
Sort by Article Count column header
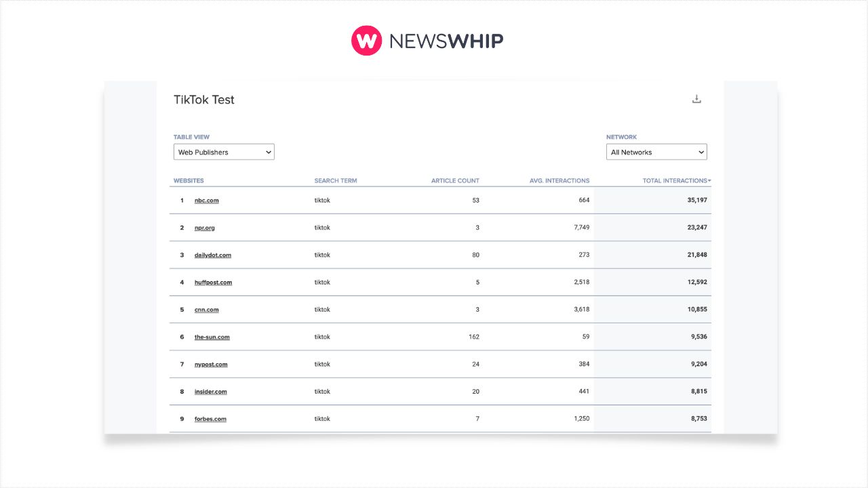pyautogui.click(x=455, y=181)
